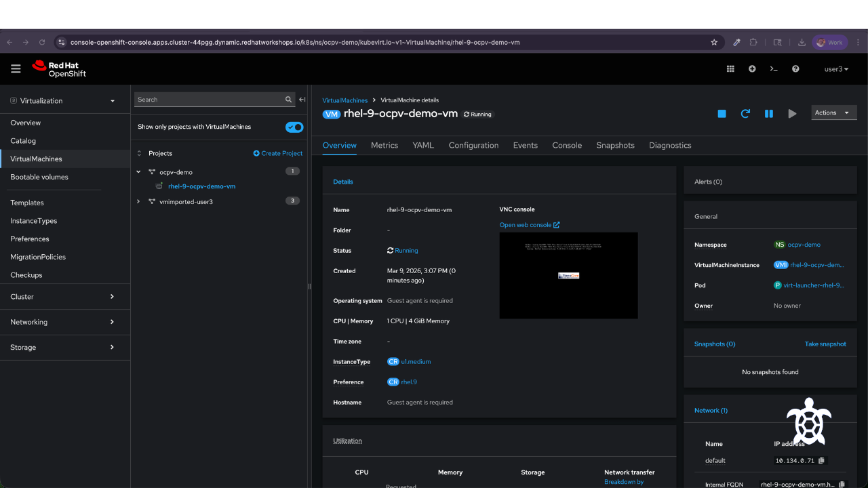Open Checkups in the sidebar

[26, 275]
